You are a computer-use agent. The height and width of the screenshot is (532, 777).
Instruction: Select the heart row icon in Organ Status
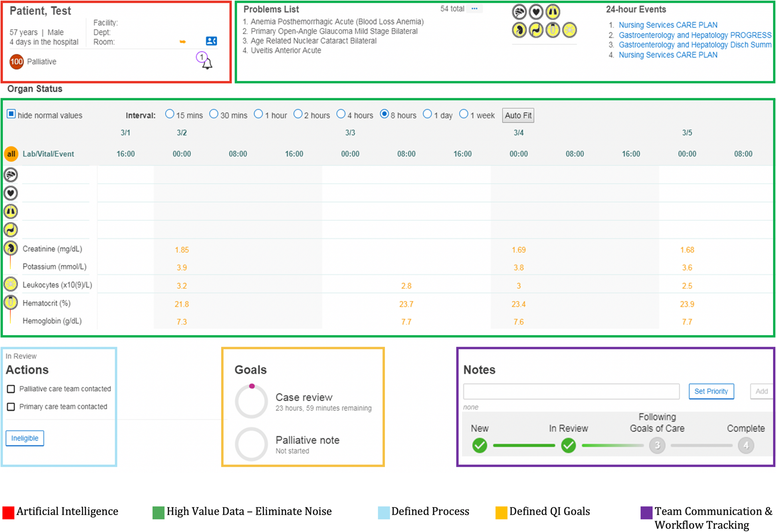pyautogui.click(x=11, y=193)
